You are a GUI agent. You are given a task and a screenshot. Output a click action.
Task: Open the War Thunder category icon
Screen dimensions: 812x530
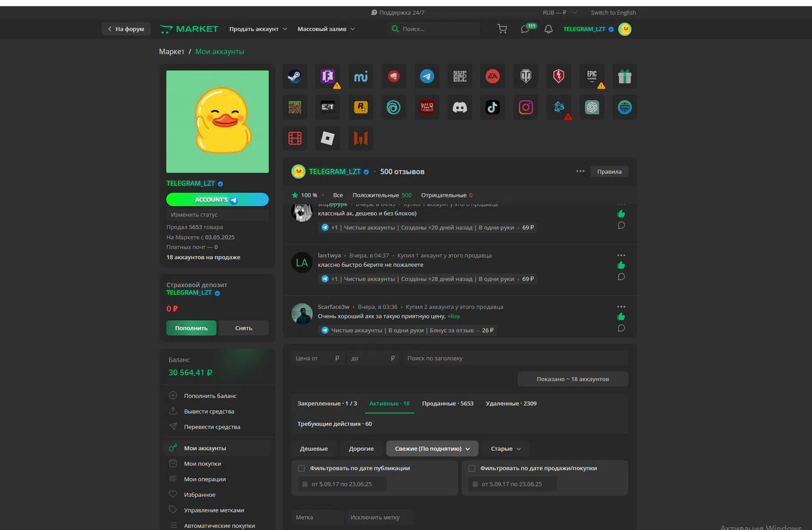[x=427, y=107]
